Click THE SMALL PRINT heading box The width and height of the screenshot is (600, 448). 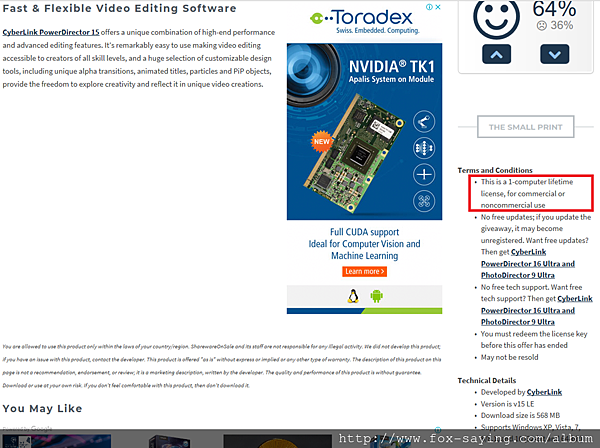tap(526, 127)
